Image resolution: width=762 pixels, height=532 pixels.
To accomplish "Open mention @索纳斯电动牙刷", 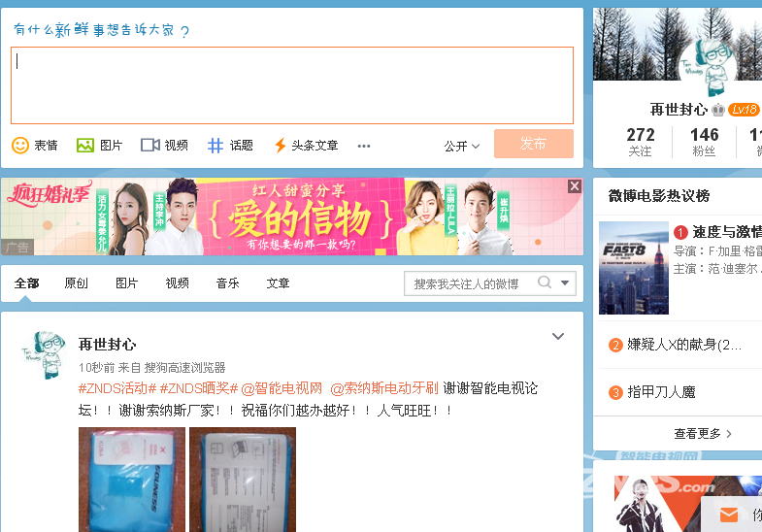I will (x=384, y=388).
